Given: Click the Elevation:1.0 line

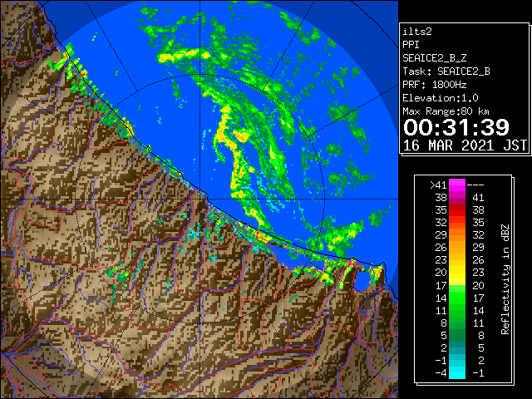Looking at the screenshot, I should coord(441,98).
